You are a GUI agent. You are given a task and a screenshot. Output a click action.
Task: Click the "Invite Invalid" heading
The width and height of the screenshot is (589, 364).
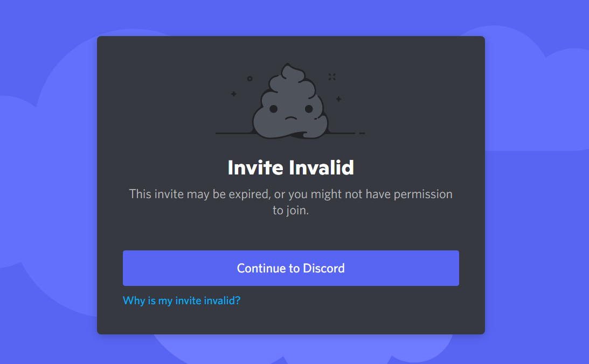(291, 167)
